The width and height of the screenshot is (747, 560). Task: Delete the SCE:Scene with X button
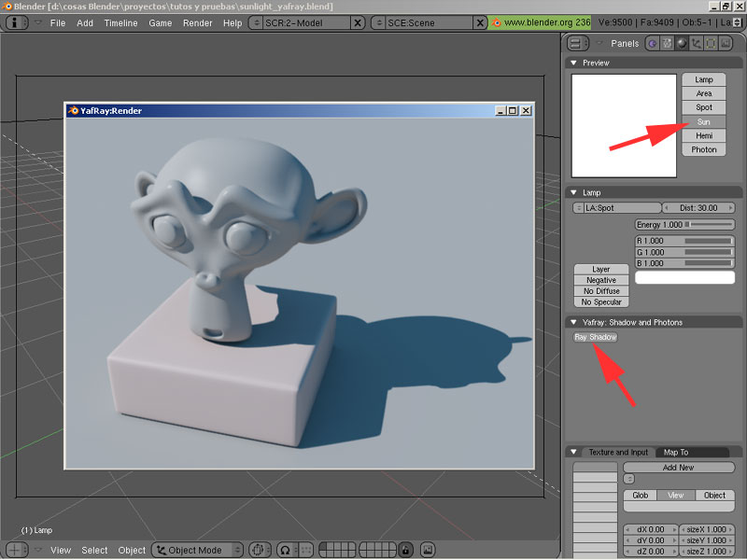tap(480, 22)
